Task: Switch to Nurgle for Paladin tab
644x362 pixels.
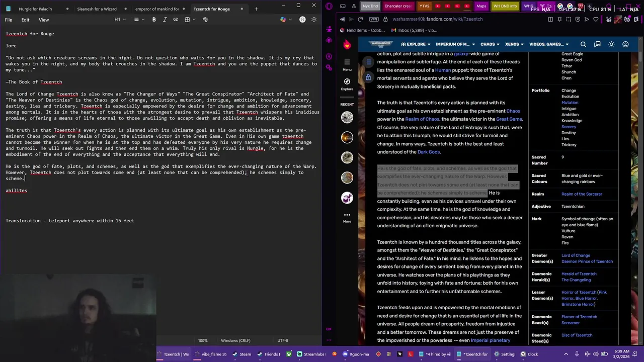Action: click(x=35, y=9)
